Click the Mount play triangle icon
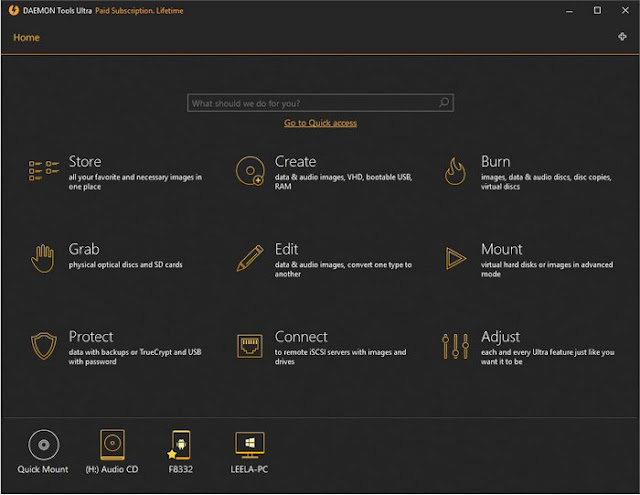 [456, 258]
